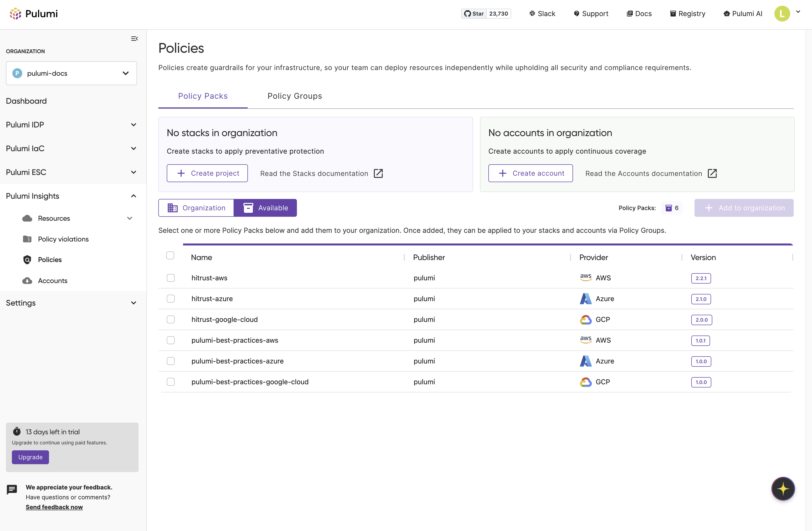Open the star count 23,730
Screen dimensions: 812x531
[x=499, y=14]
